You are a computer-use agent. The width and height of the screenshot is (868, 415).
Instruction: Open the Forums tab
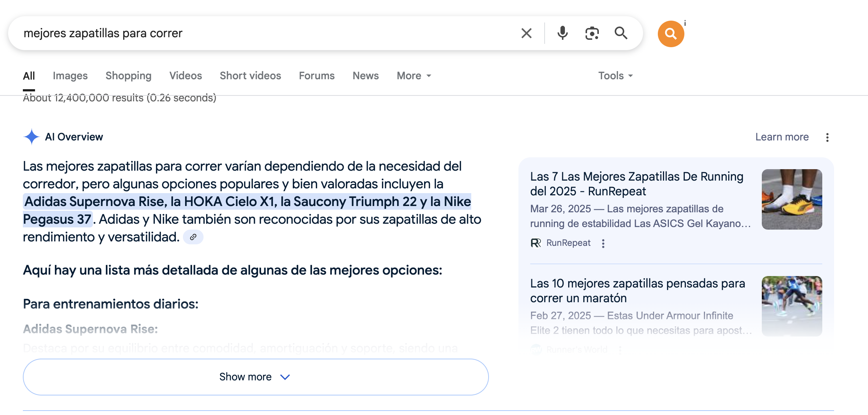click(317, 76)
